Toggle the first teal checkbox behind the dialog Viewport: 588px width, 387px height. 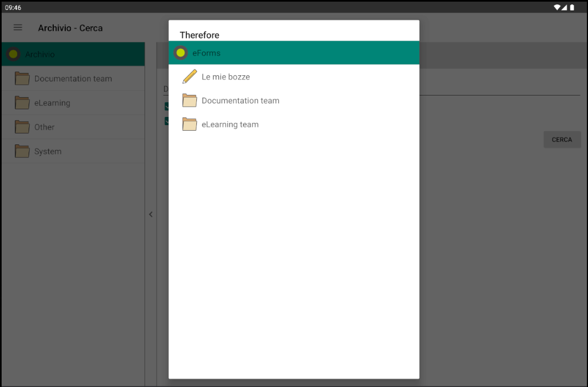[167, 106]
